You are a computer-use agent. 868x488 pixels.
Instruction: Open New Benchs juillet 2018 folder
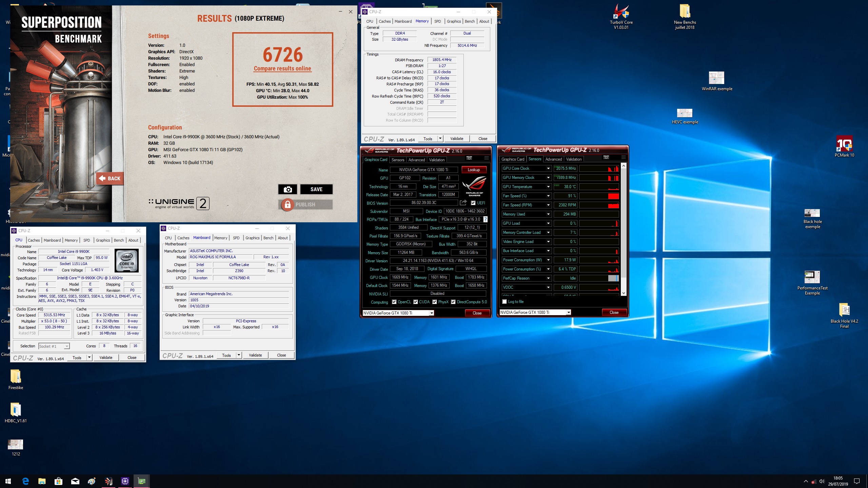coord(685,17)
